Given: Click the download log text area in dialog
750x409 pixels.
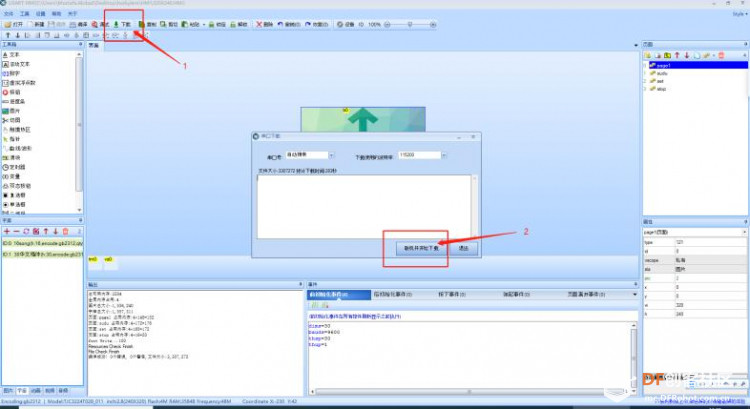Looking at the screenshot, I should [x=364, y=207].
